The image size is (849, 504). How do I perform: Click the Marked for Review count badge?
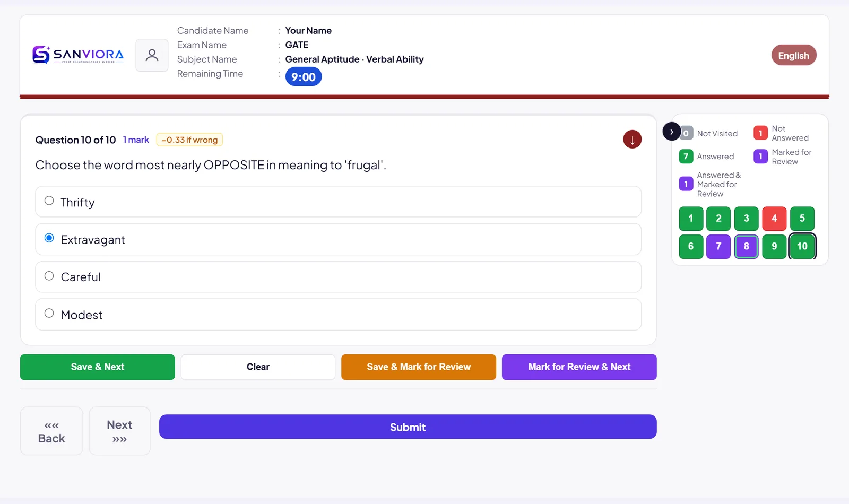pos(760,157)
